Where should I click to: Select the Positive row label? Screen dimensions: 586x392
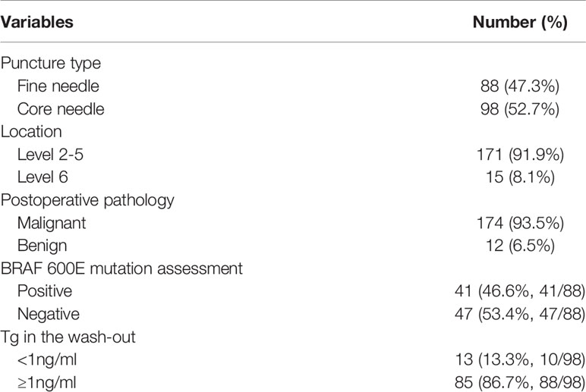coord(45,291)
